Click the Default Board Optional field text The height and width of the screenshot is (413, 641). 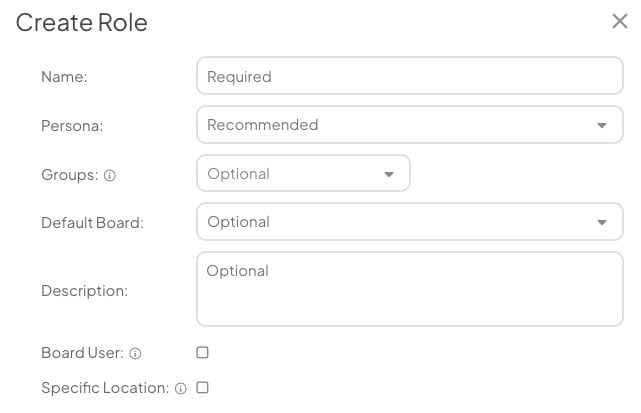238,222
